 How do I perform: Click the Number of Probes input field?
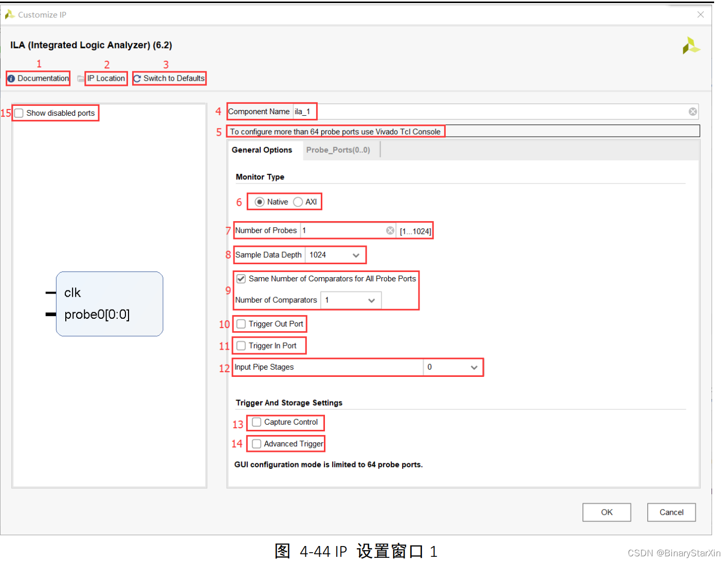click(348, 230)
